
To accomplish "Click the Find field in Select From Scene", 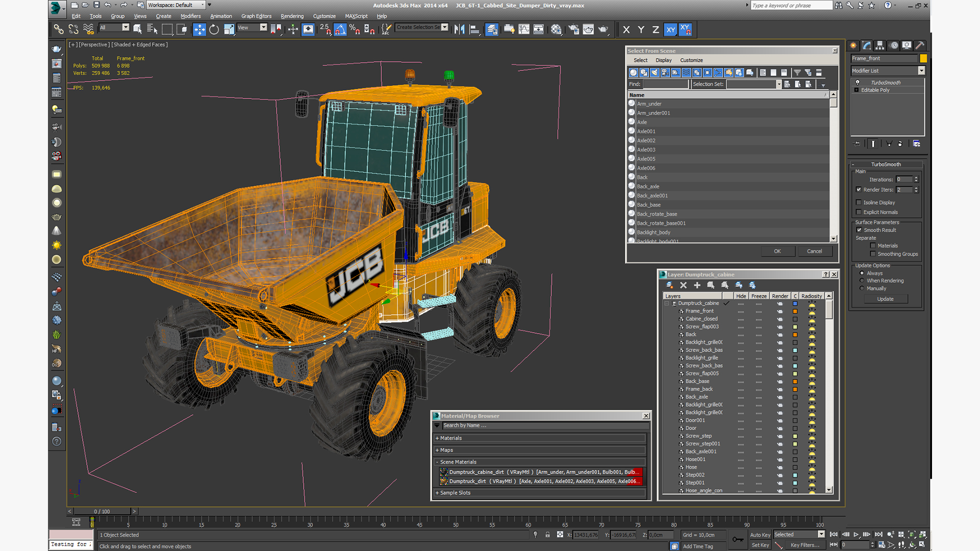I will click(x=666, y=84).
